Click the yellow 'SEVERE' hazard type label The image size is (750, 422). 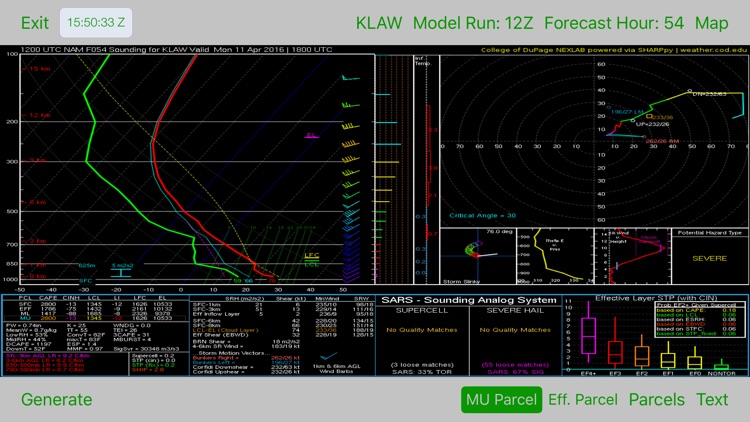(709, 258)
